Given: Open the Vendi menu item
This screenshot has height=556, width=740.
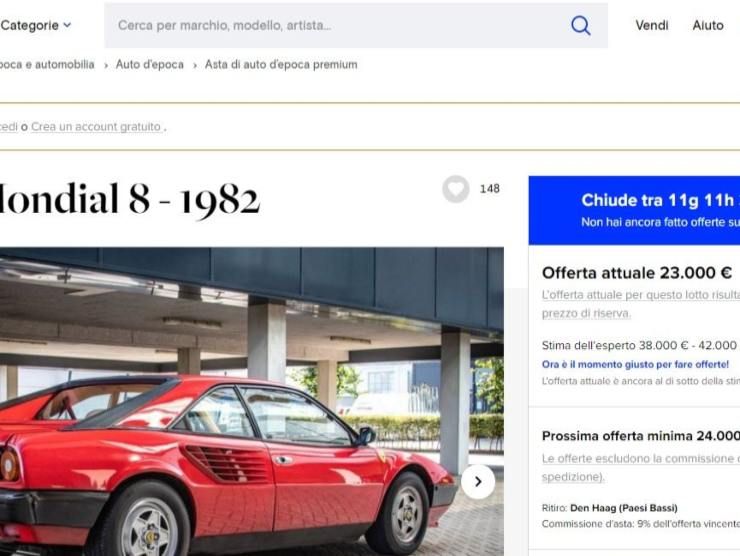Looking at the screenshot, I should (651, 25).
